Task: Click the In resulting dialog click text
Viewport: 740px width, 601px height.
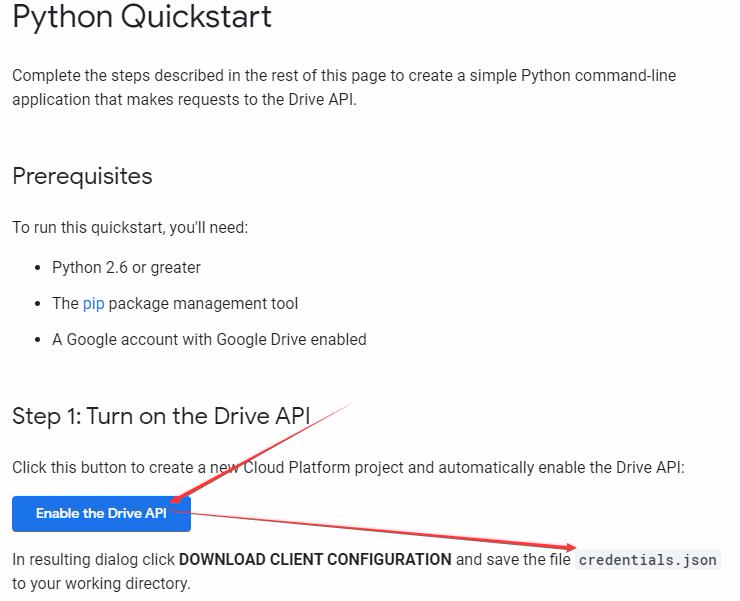Action: (x=94, y=559)
